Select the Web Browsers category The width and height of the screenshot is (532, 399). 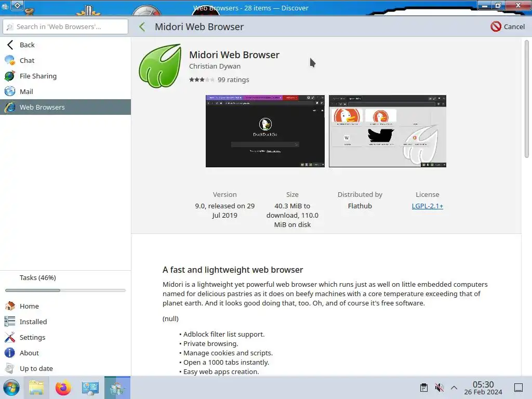(65, 107)
